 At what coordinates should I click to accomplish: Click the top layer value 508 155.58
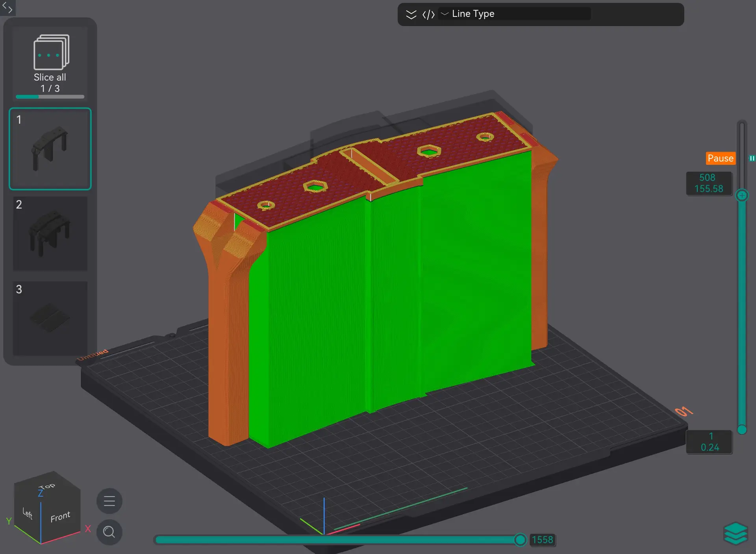tap(709, 183)
